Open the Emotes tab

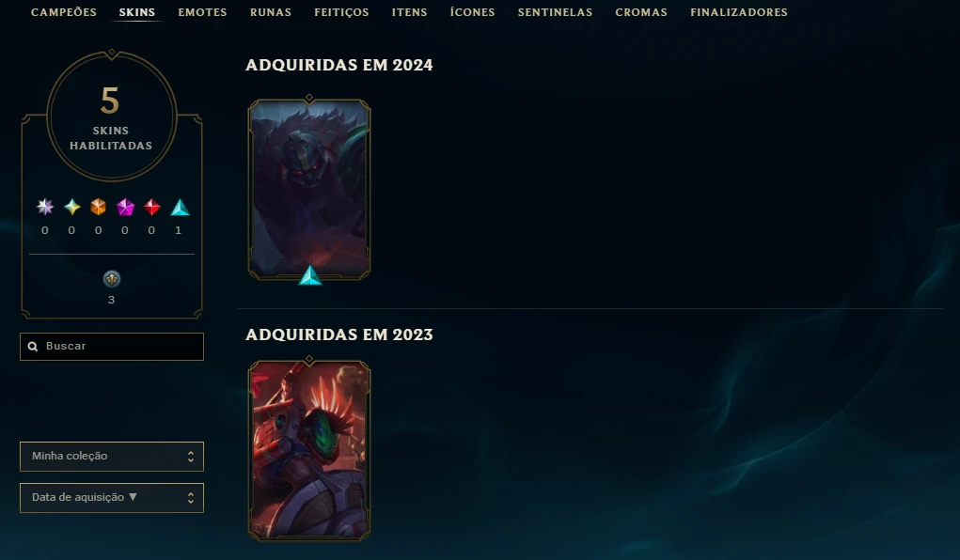[x=203, y=12]
